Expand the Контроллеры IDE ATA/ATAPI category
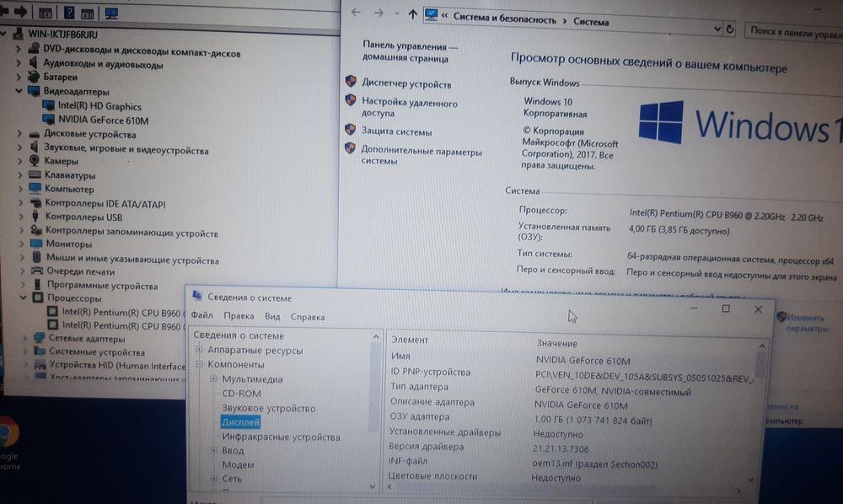Screen dimensions: 843x504 21,202
